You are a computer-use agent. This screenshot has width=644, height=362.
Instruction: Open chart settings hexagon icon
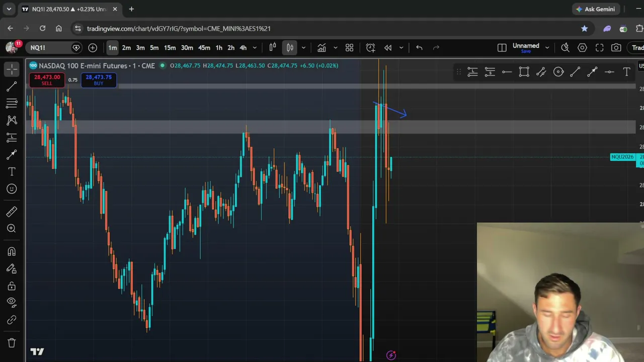coord(582,48)
